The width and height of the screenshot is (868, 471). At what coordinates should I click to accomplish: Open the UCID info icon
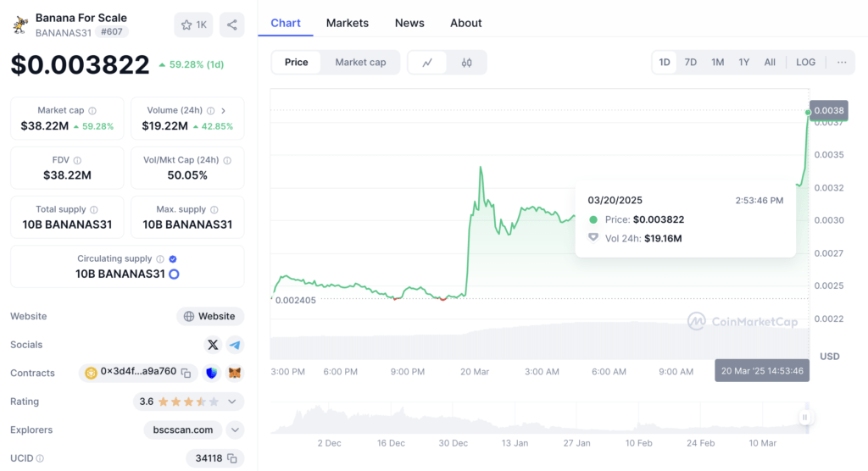[x=40, y=458]
